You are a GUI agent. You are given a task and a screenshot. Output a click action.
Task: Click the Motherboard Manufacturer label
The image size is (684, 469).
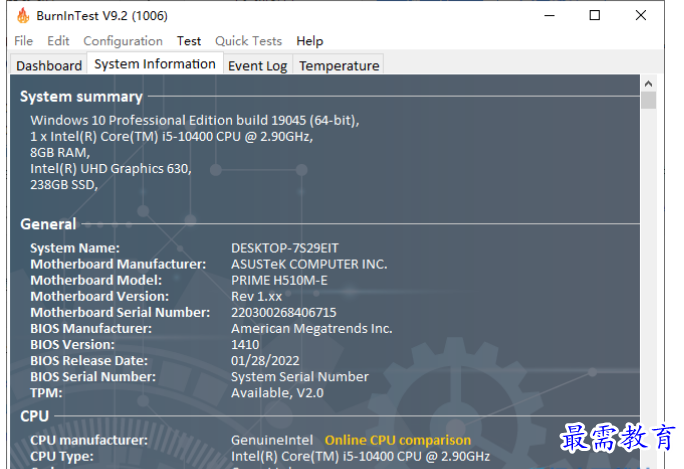click(118, 264)
